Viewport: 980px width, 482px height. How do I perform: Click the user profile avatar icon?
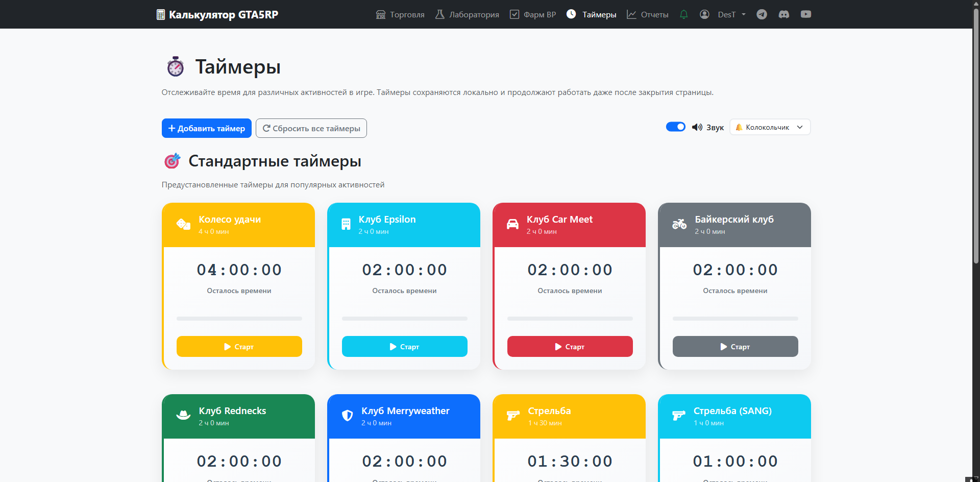coord(704,14)
